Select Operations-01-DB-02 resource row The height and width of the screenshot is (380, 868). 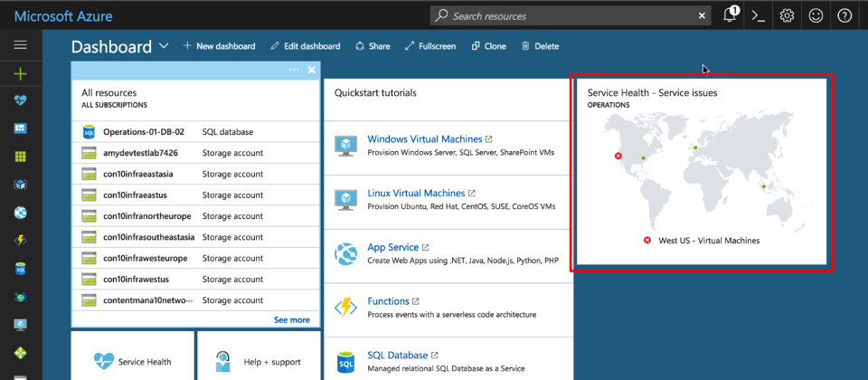pos(195,132)
